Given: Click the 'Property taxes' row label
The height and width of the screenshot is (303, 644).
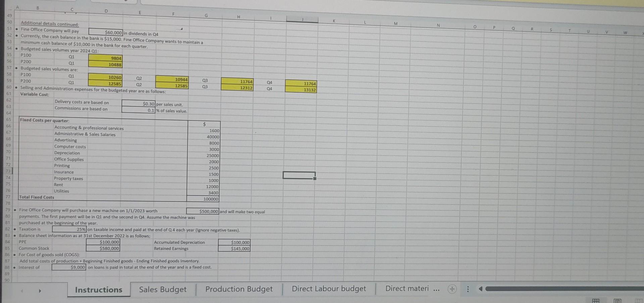Looking at the screenshot, I should [68, 178].
